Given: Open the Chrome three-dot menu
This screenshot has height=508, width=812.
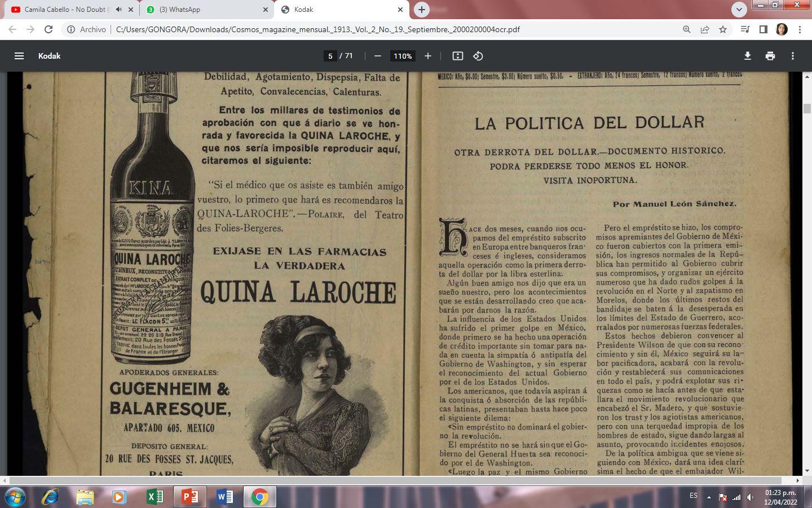Looking at the screenshot, I should pyautogui.click(x=800, y=29).
